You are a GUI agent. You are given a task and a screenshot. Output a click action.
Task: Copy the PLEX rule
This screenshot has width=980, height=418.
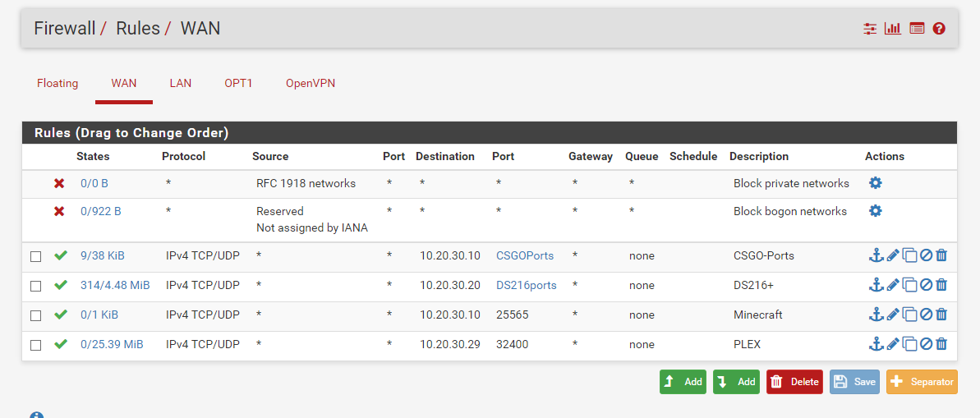(x=910, y=343)
